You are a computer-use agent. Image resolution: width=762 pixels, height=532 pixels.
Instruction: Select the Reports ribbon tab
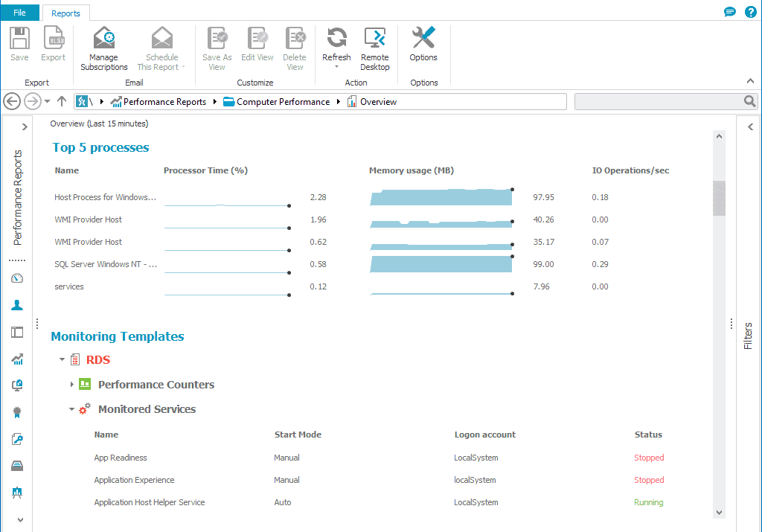click(x=65, y=13)
